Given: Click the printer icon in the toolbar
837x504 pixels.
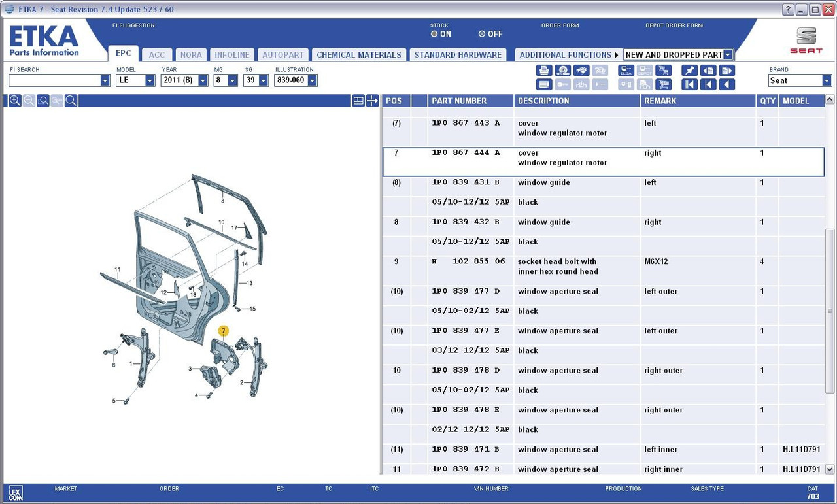Looking at the screenshot, I should (544, 71).
